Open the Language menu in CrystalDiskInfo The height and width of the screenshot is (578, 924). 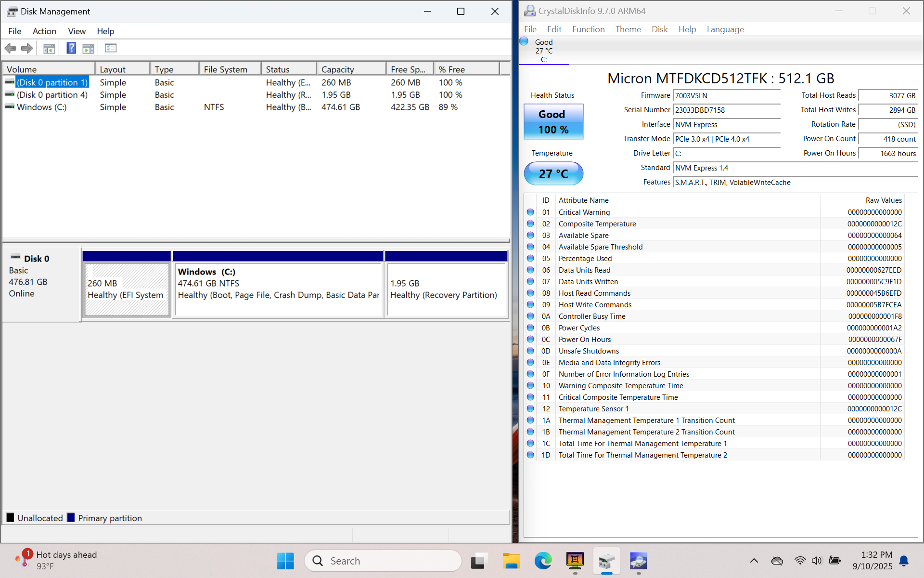pyautogui.click(x=725, y=29)
